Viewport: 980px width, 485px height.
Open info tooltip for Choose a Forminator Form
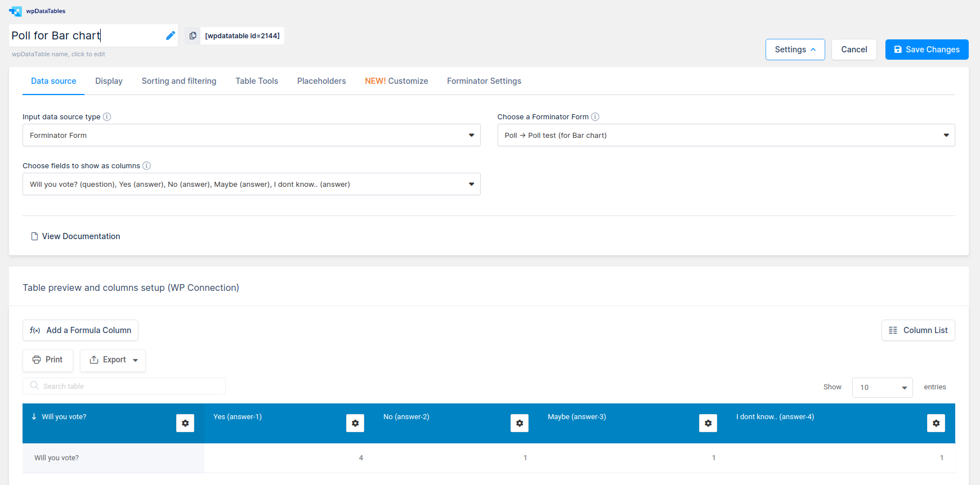point(595,116)
